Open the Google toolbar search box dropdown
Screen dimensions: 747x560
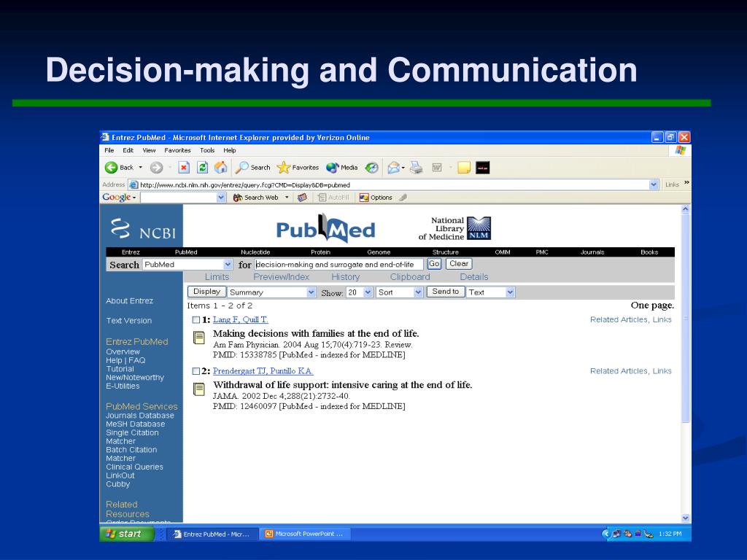click(221, 197)
